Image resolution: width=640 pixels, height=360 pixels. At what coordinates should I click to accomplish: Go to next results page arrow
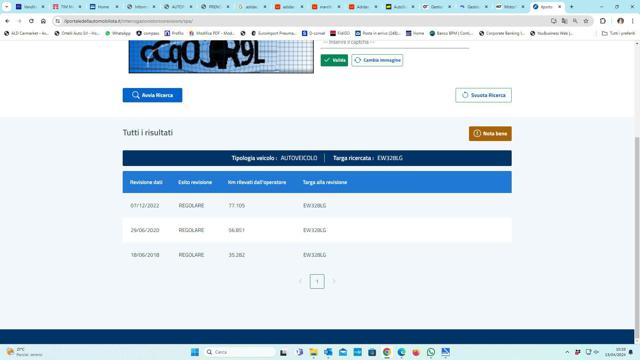[x=333, y=281]
